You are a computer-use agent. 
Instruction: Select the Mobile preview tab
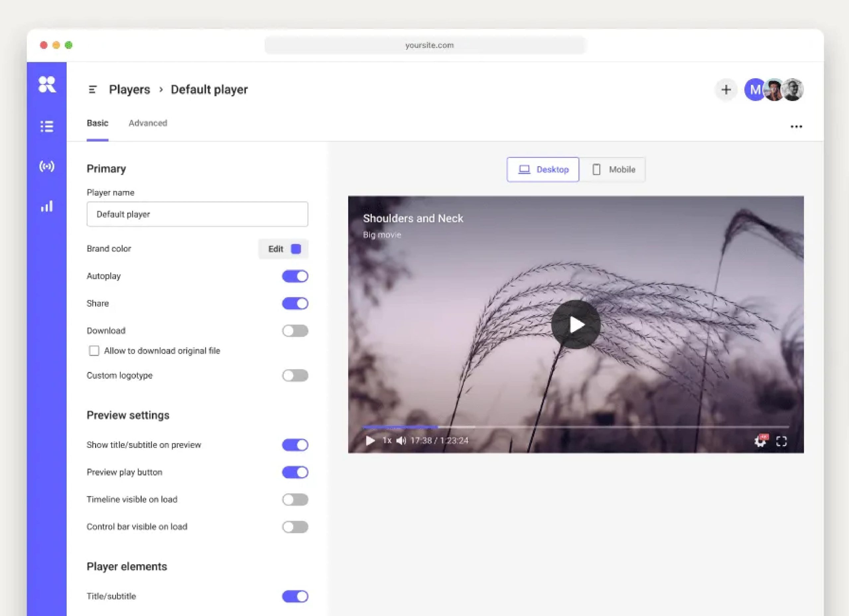(x=613, y=170)
